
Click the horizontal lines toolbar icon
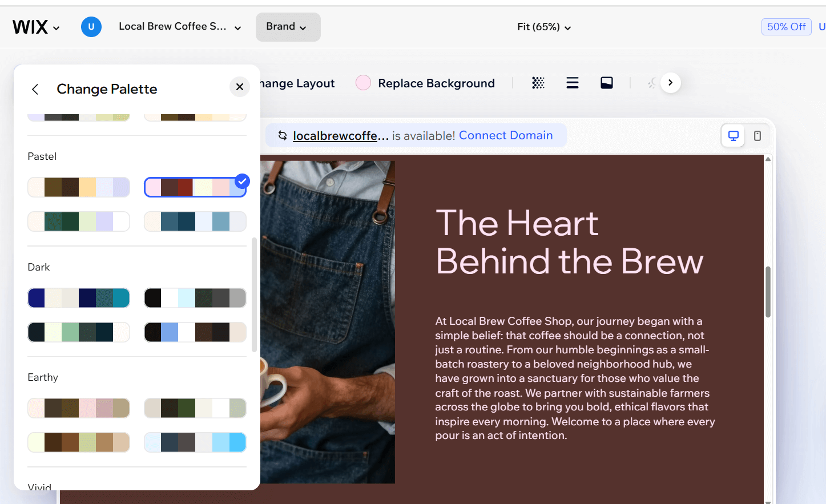click(x=572, y=83)
